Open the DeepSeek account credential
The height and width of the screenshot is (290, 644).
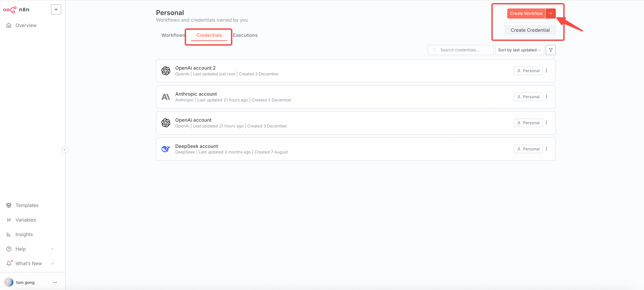click(197, 146)
